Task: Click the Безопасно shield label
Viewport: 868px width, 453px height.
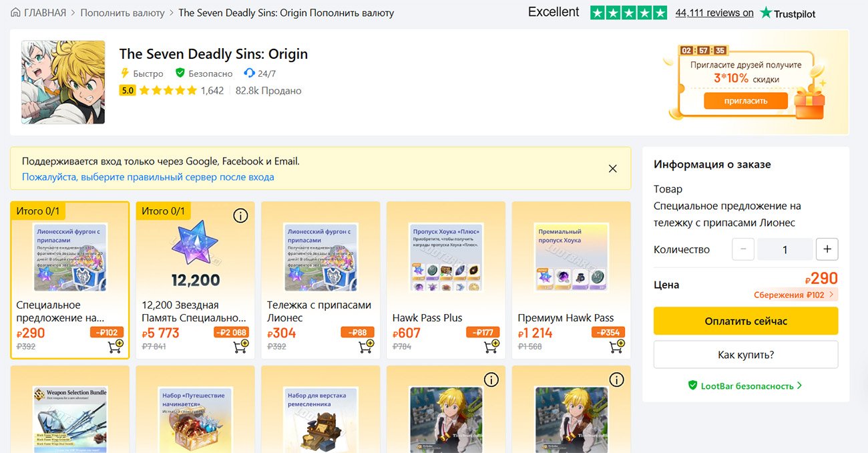Action: (204, 73)
